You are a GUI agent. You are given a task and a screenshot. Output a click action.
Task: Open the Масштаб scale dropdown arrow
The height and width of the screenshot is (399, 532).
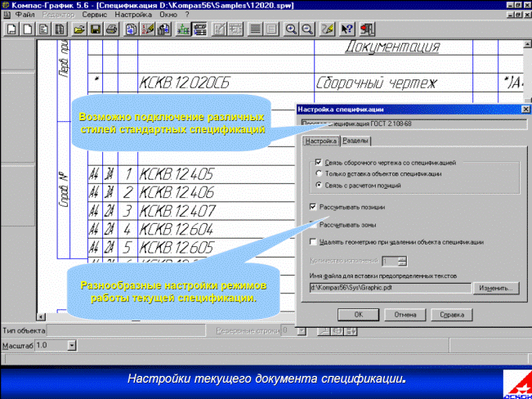click(72, 346)
